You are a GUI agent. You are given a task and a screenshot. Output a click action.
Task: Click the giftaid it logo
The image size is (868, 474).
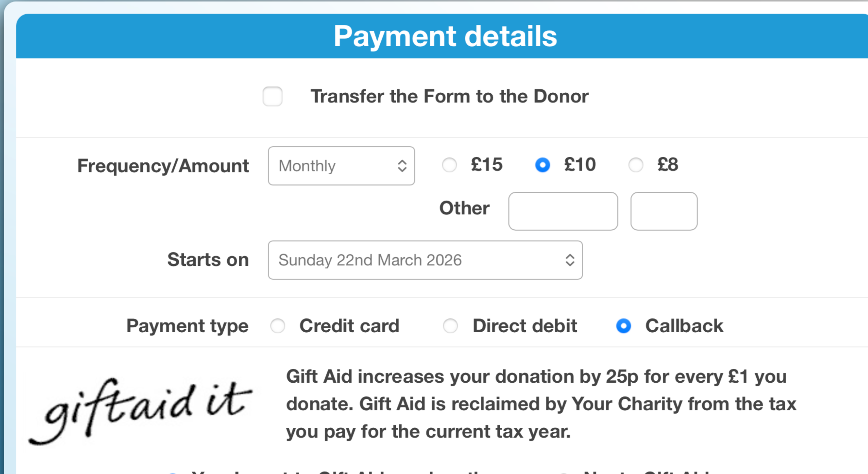[141, 405]
